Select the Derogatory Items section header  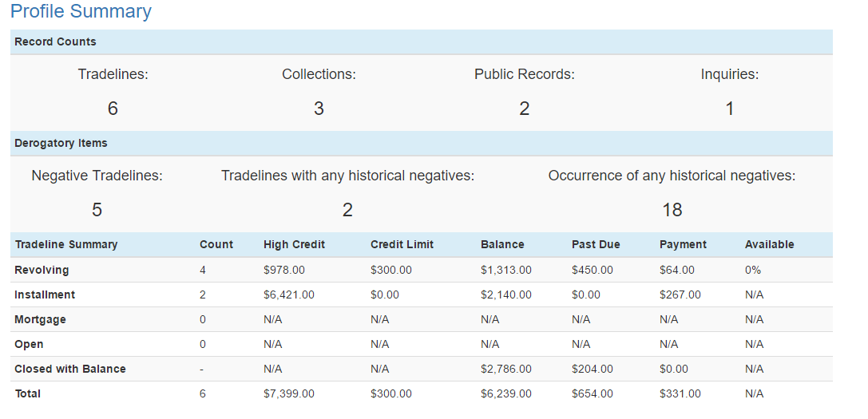coord(422,143)
